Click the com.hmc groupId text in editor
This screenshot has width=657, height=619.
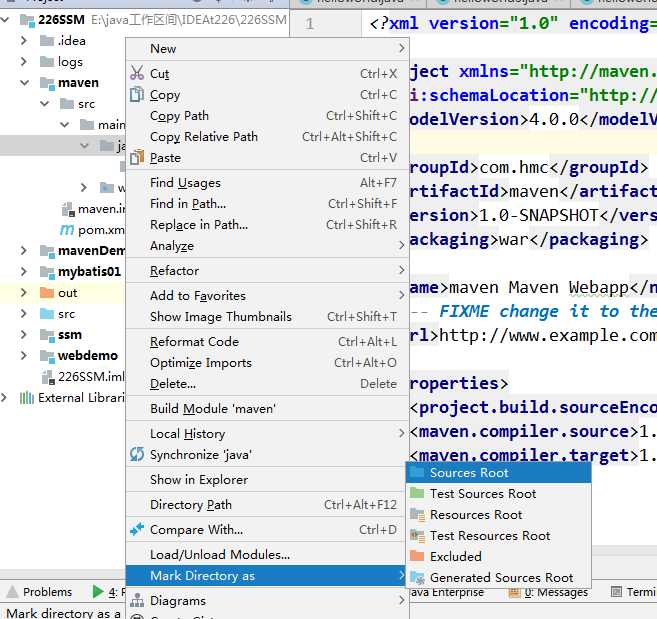coord(514,168)
